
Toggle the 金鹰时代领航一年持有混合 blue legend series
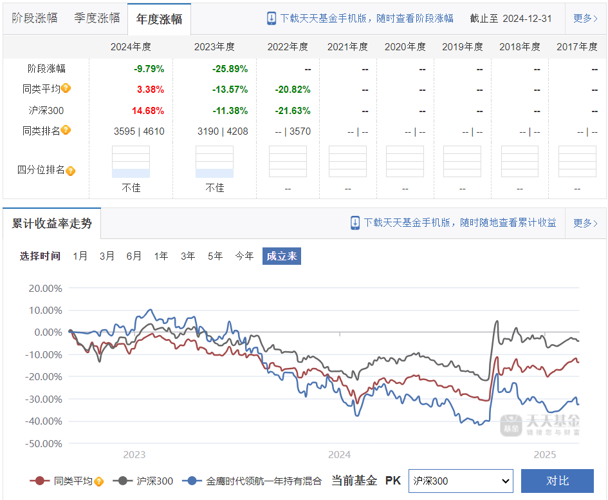click(x=252, y=481)
